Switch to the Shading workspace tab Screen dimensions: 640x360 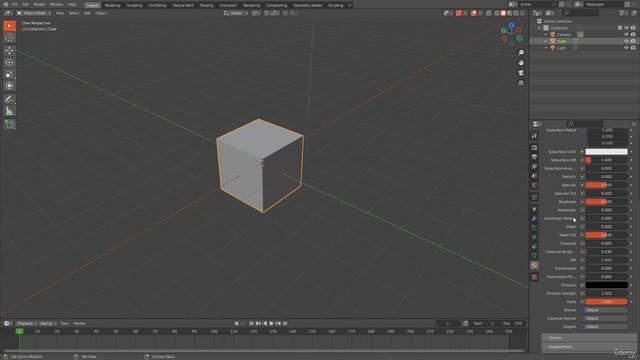tap(206, 5)
